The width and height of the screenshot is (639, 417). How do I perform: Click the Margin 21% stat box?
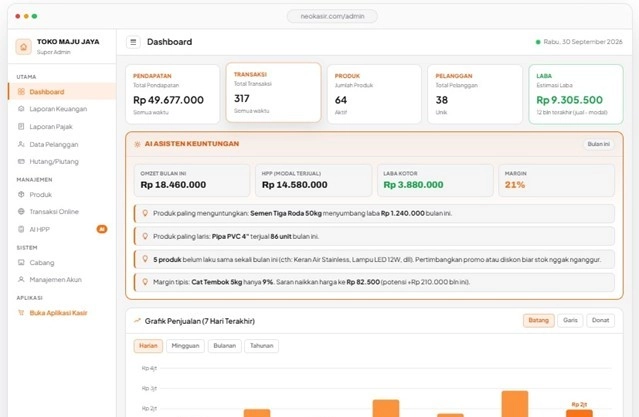click(x=556, y=180)
